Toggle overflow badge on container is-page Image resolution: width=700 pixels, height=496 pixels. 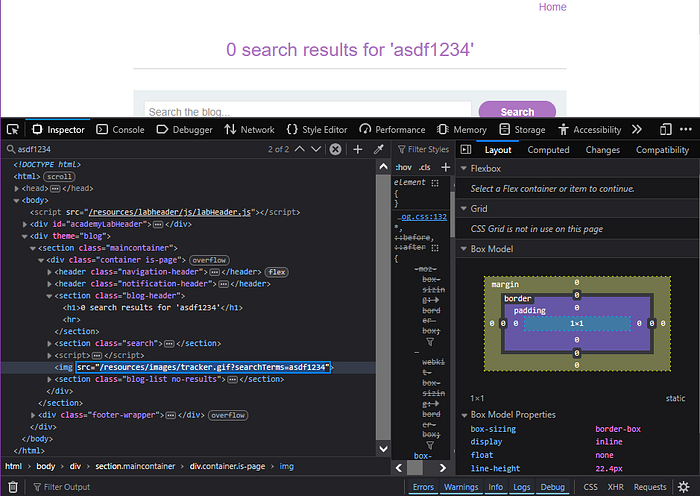coord(209,260)
